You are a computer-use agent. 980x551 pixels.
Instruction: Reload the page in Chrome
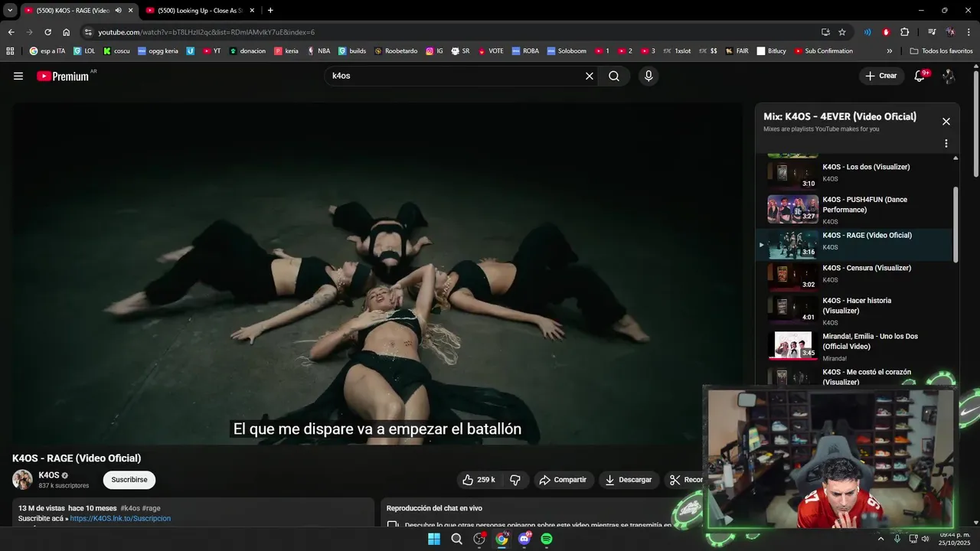coord(47,32)
